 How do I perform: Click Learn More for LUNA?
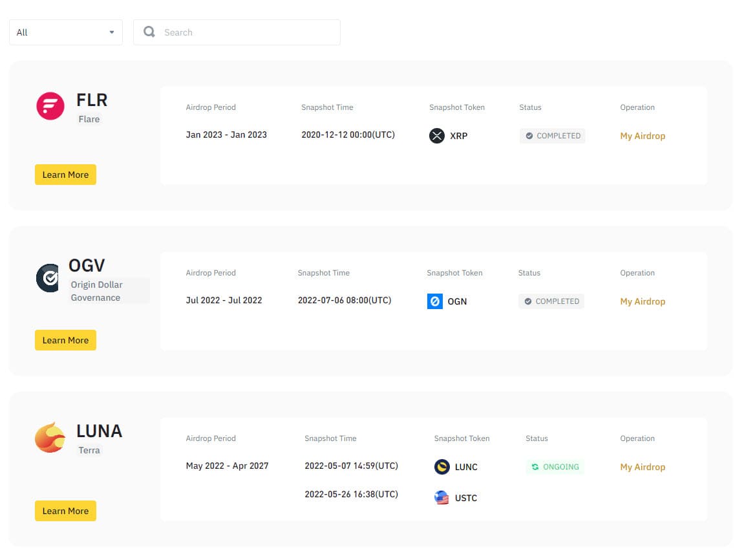pos(65,511)
